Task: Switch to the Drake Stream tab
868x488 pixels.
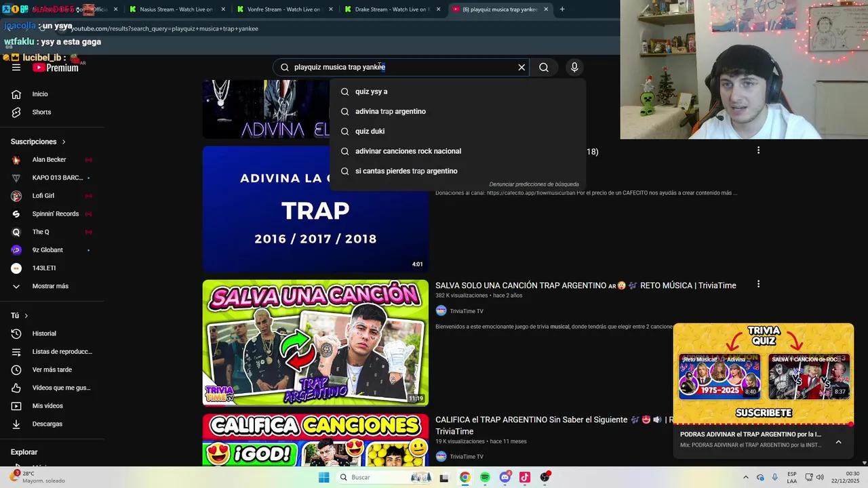Action: [x=392, y=9]
